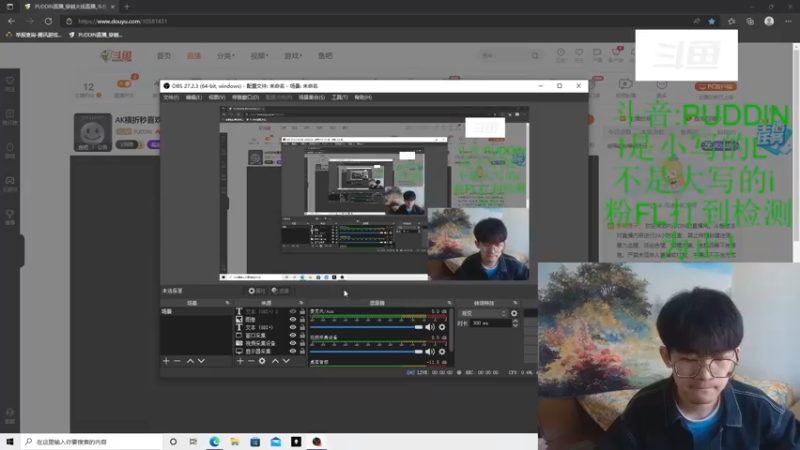Click the browser favorites star icon in address bar
The width and height of the screenshot is (800, 450).
712,21
